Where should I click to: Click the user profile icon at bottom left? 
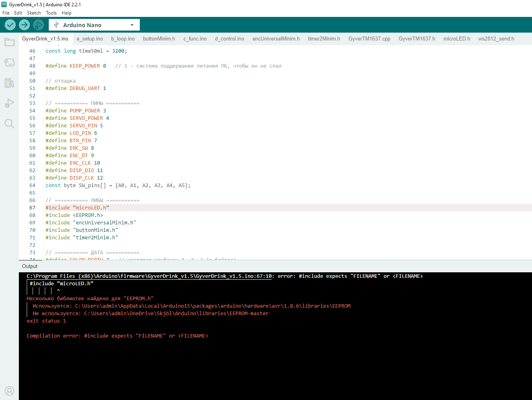point(9,391)
